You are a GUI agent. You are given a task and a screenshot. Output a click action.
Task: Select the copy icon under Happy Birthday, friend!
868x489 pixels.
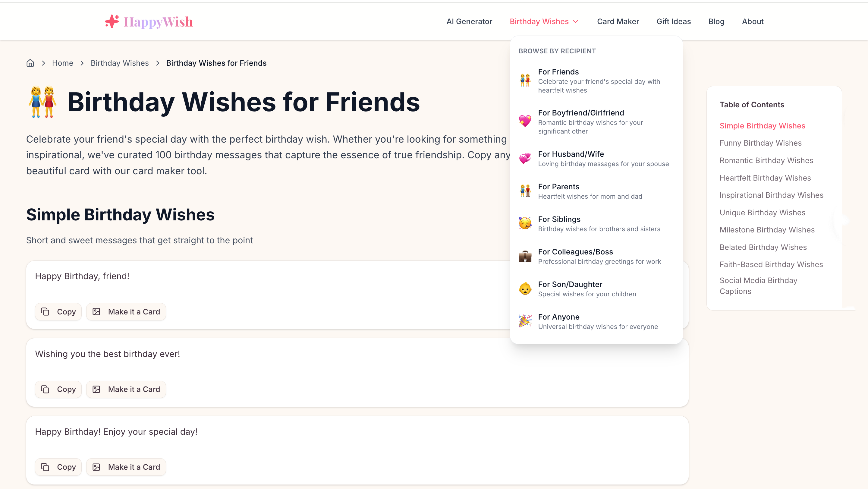[46, 311]
